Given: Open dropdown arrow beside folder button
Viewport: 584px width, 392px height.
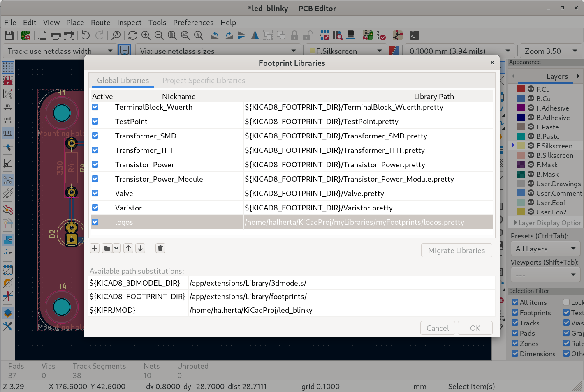Looking at the screenshot, I should coord(116,248).
